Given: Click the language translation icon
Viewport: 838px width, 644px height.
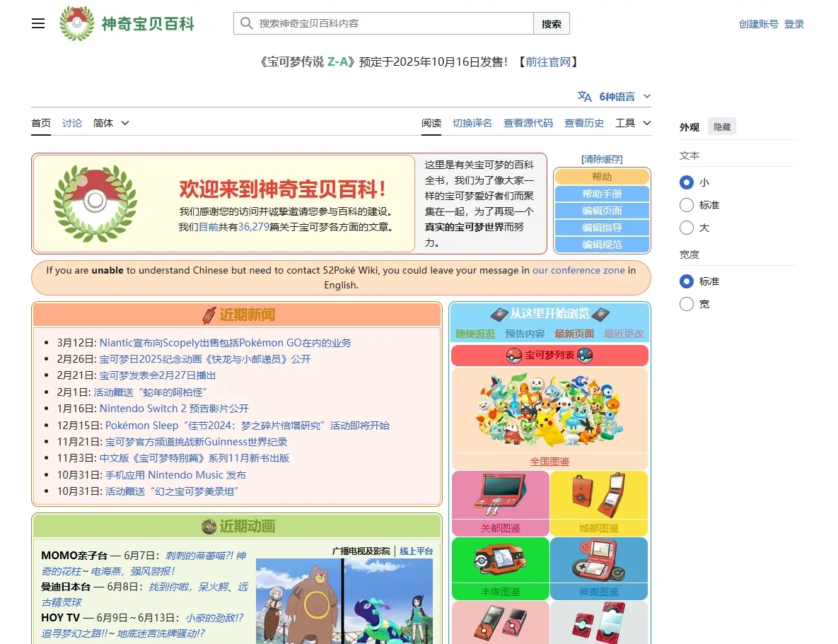Looking at the screenshot, I should (x=584, y=96).
